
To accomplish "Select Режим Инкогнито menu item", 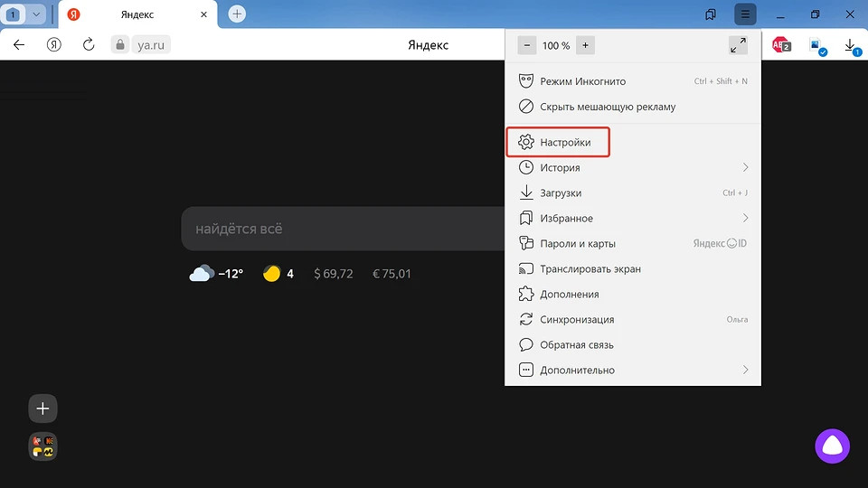I will 582,81.
